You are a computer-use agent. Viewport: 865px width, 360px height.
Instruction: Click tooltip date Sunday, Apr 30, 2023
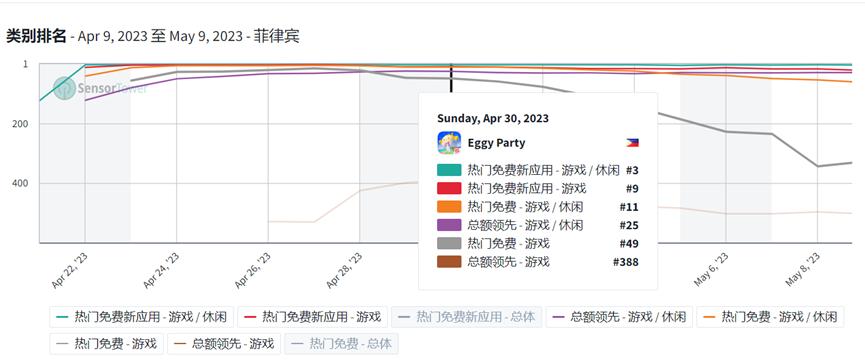coord(493,118)
